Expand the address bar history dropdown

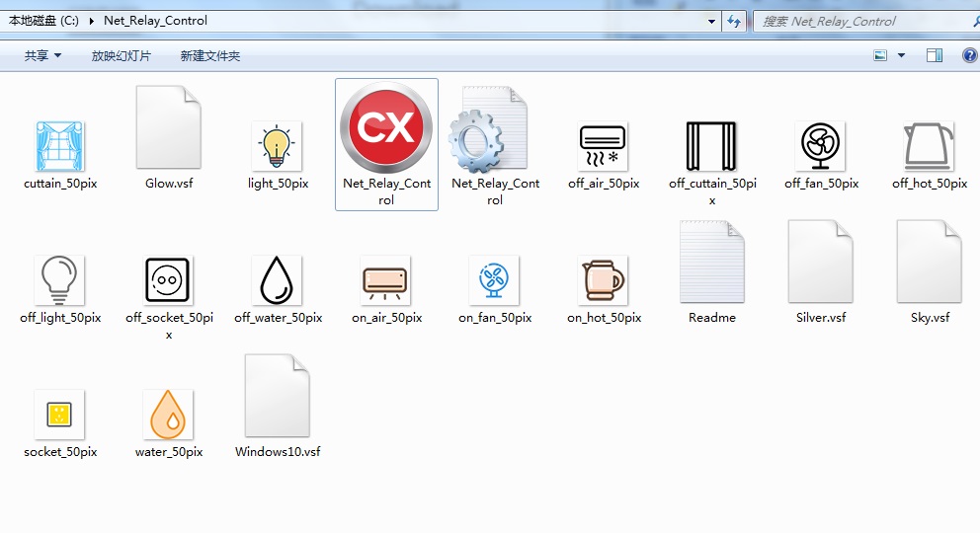pos(712,21)
